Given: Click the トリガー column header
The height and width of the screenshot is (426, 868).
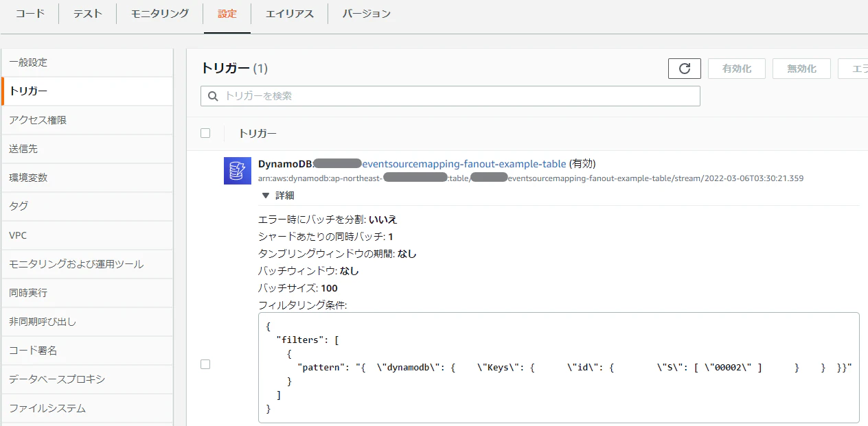Looking at the screenshot, I should pyautogui.click(x=258, y=133).
